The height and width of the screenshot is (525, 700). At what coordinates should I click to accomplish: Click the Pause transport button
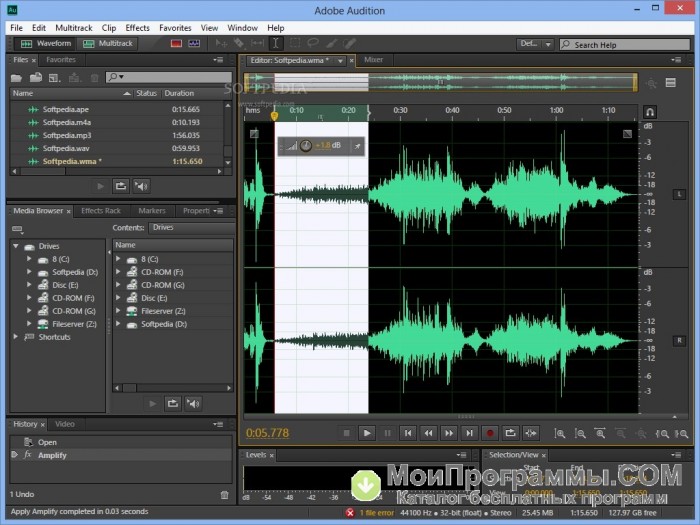pos(387,433)
